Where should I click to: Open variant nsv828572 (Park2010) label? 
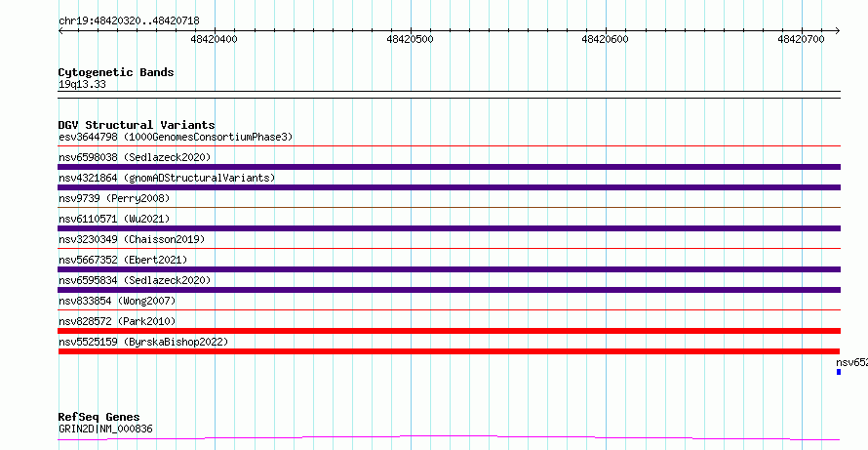click(117, 321)
